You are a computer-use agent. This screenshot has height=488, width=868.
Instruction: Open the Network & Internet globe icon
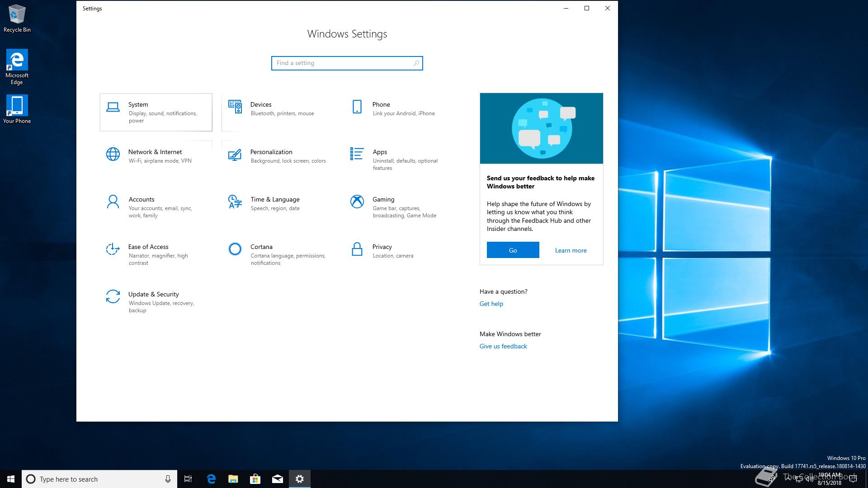click(x=113, y=154)
